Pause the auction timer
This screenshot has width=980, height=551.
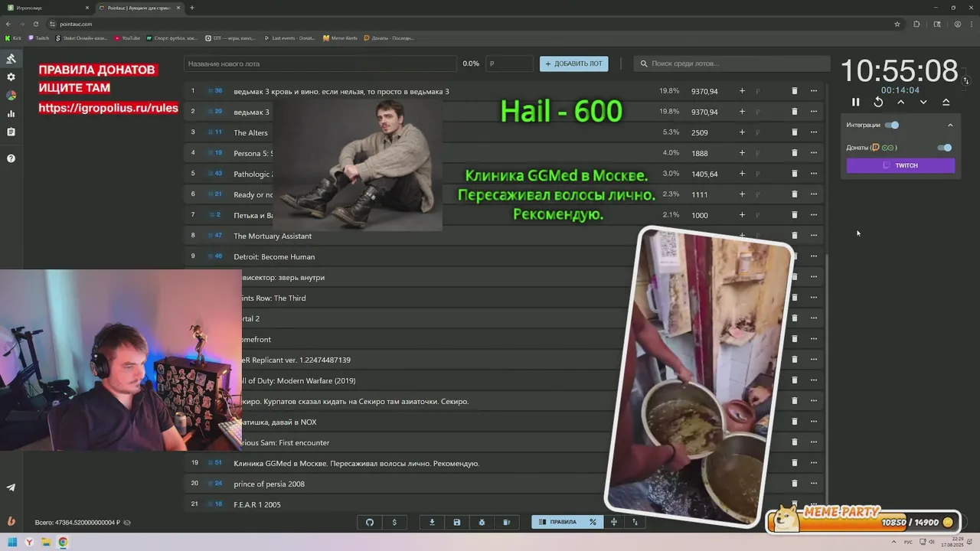(856, 102)
